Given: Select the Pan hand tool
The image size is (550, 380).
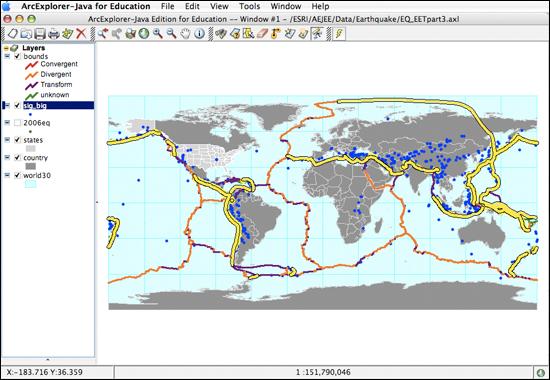Looking at the screenshot, I should (x=185, y=34).
